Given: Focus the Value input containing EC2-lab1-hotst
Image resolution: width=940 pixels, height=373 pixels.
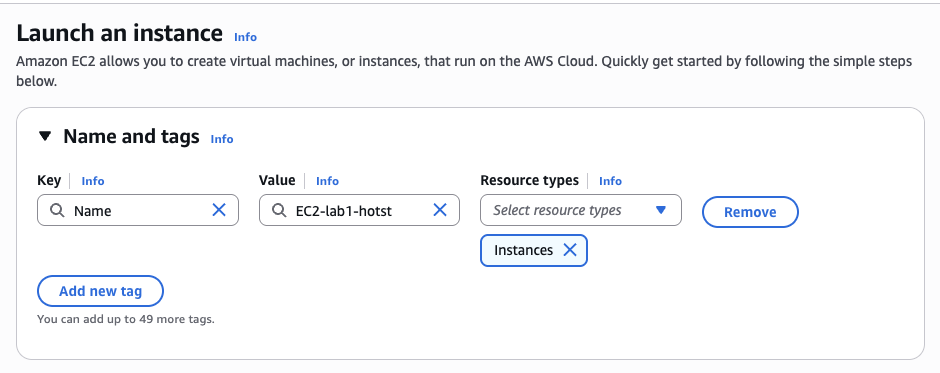Looking at the screenshot, I should tap(359, 210).
